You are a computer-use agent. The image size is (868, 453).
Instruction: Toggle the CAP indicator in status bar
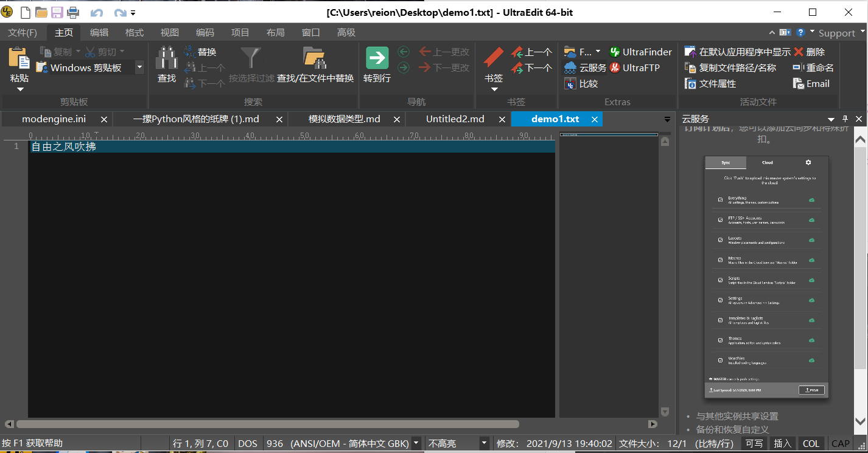841,443
